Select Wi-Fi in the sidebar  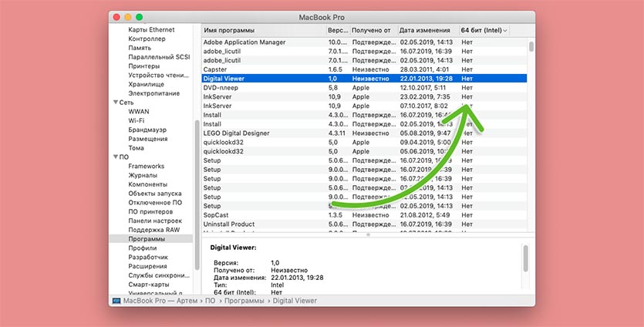pyautogui.click(x=137, y=120)
